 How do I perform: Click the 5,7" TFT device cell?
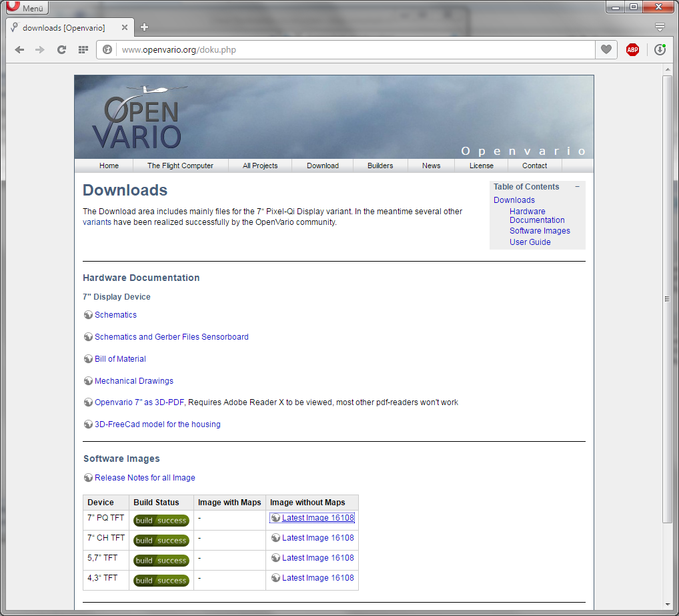105,560
